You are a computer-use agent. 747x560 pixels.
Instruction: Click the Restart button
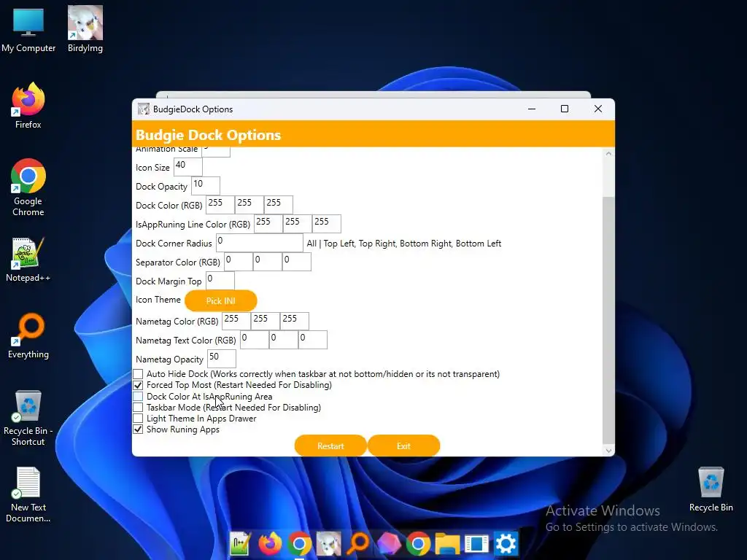(x=330, y=446)
